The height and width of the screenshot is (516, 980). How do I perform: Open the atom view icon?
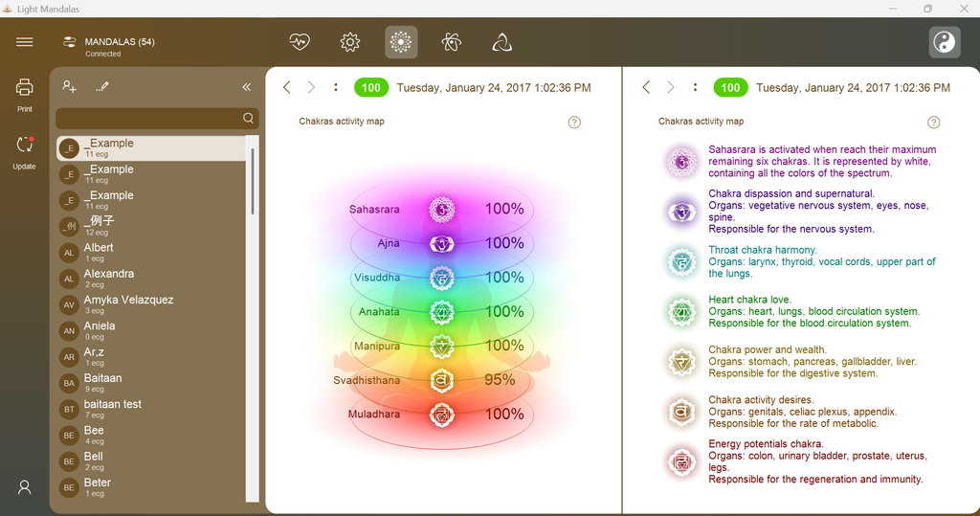tap(452, 42)
